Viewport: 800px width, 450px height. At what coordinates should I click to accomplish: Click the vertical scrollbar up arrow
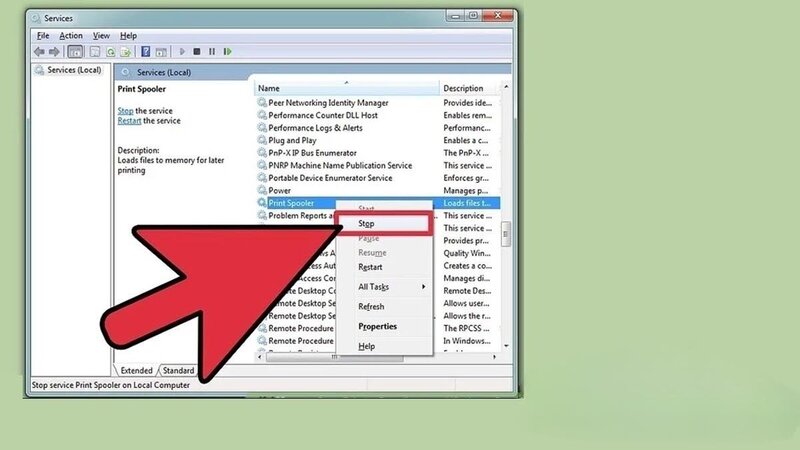(506, 87)
